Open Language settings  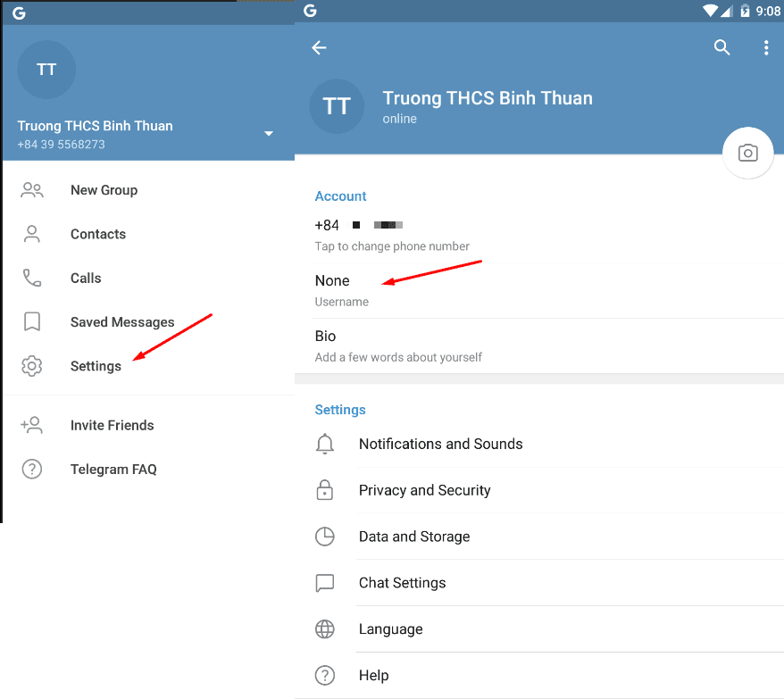tap(539, 629)
